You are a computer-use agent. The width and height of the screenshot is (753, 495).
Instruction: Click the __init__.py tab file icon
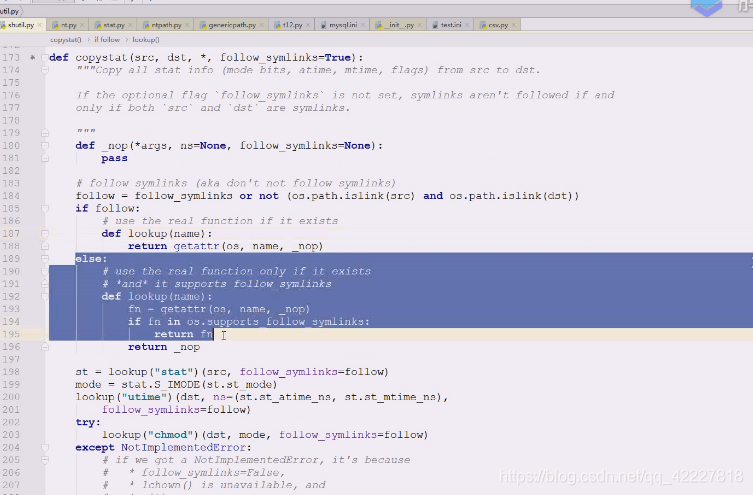(x=379, y=25)
